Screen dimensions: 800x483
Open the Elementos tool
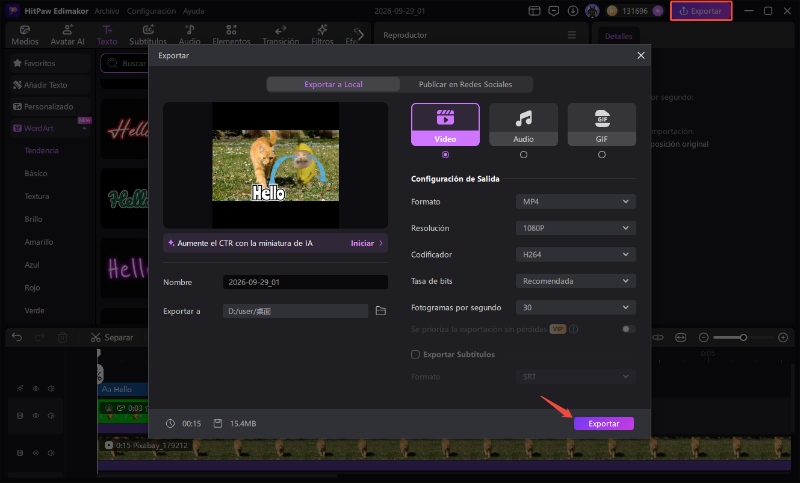[231, 35]
